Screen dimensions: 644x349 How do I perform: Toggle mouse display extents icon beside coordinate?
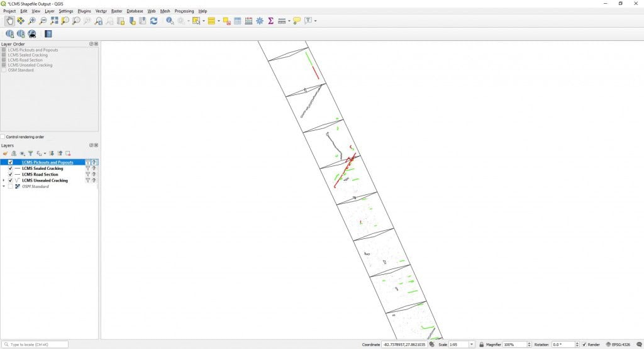click(431, 345)
